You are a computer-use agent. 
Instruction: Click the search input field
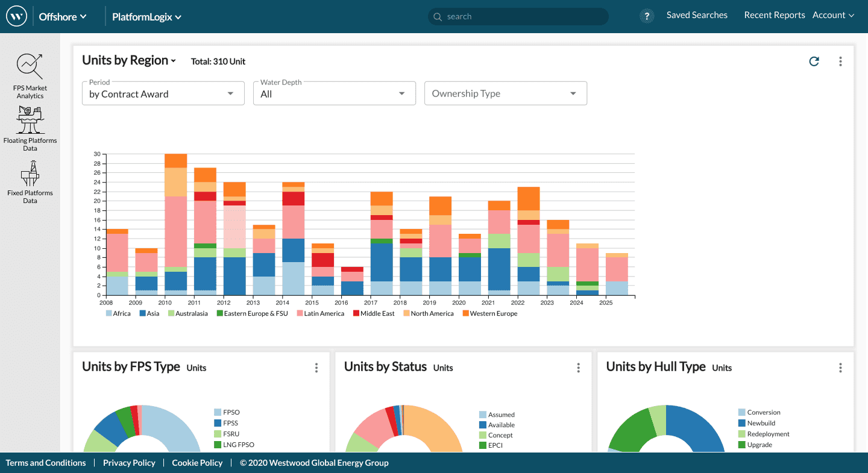[x=518, y=16]
